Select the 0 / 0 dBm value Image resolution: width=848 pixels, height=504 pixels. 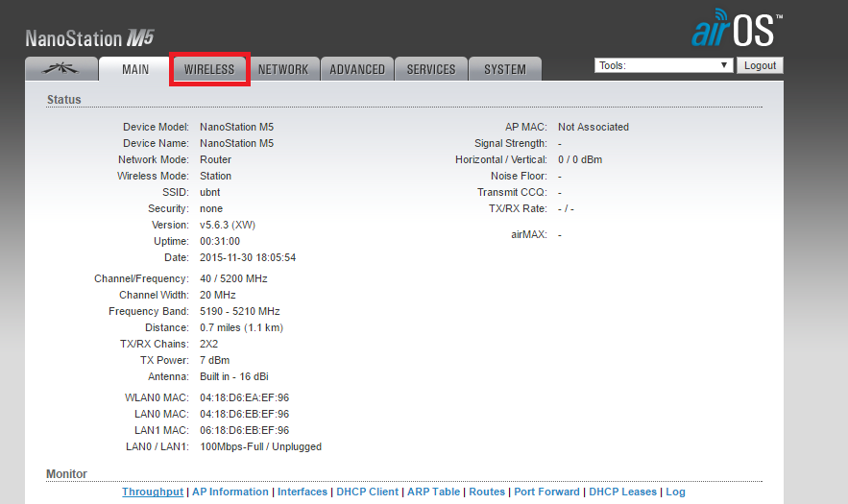click(580, 159)
